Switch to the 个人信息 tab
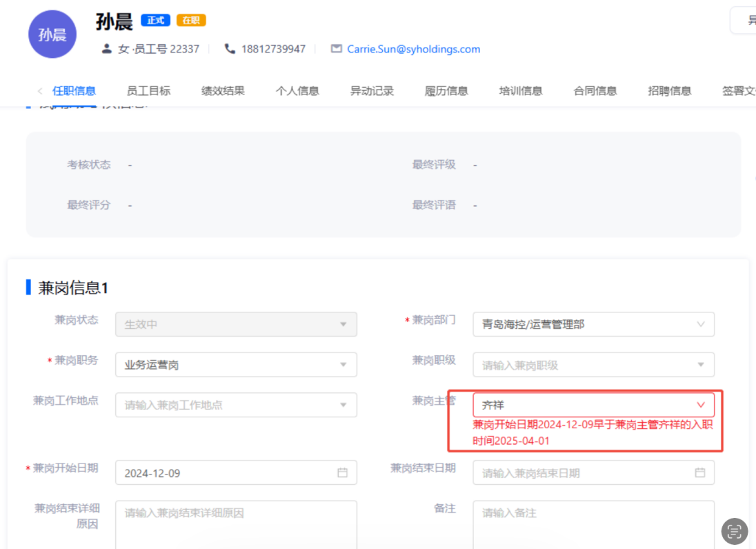The width and height of the screenshot is (756, 549). tap(297, 90)
